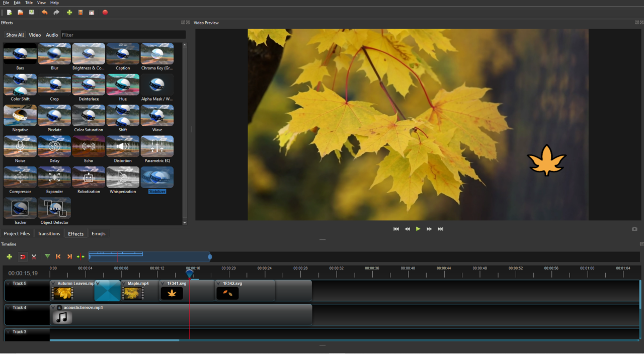Viewport: 644px width, 354px height.
Task: Switch to the Transitions tab
Action: coord(48,233)
